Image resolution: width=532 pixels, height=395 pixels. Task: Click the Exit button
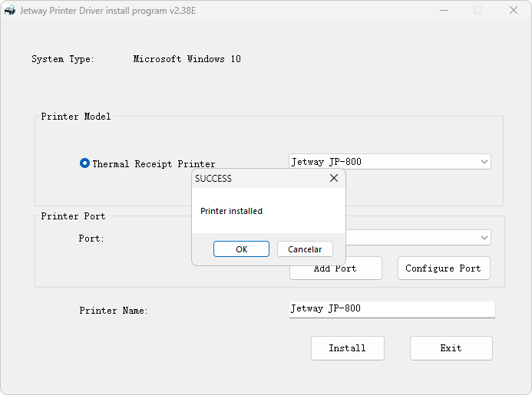tap(451, 348)
